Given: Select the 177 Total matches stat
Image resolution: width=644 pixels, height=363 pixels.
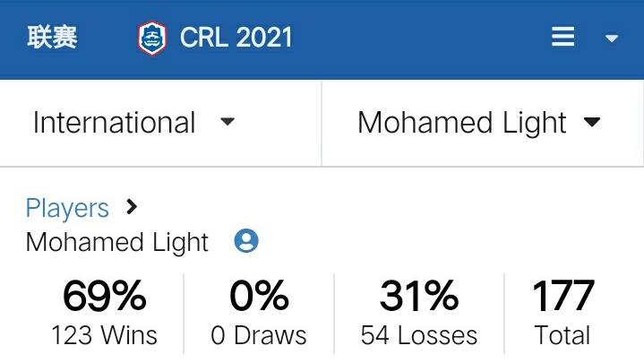Looking at the screenshot, I should pyautogui.click(x=562, y=298).
